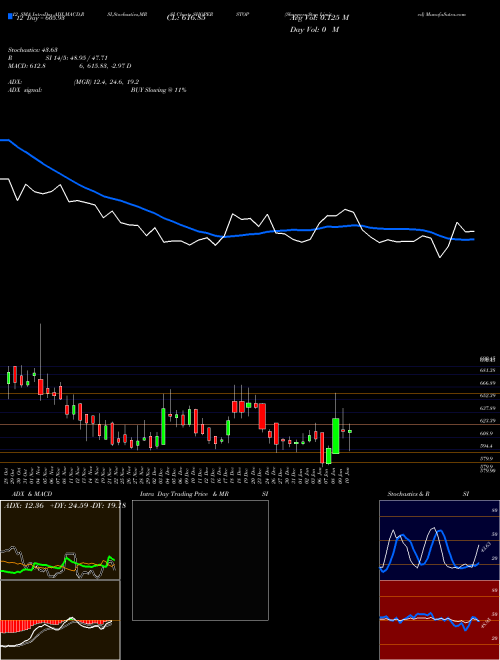Click the long red candle at 23 Dec
This screenshot has height=660, width=500.
262,416
